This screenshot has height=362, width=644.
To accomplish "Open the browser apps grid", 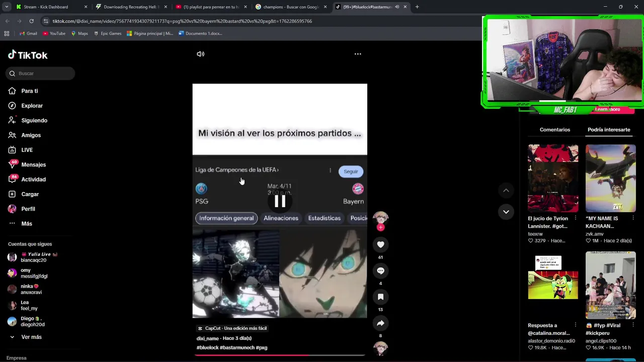I will pyautogui.click(x=7, y=34).
